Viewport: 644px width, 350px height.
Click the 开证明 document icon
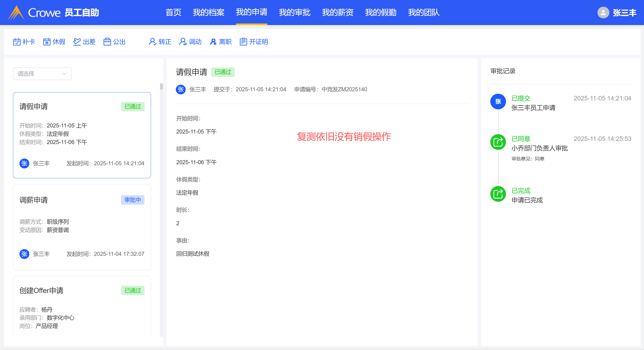(243, 42)
